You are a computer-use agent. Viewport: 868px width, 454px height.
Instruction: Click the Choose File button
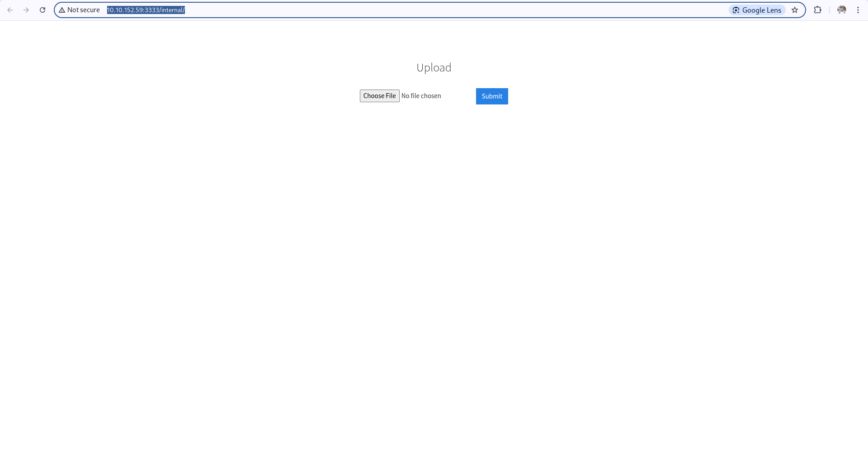[x=380, y=96]
